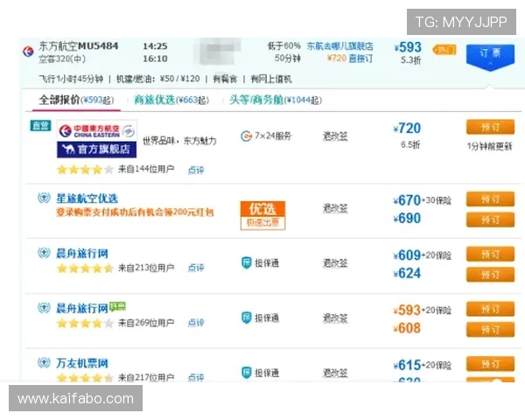525x420 pixels.
Task: Click the 世界品味,东方魅力 slogan text
Action: click(179, 141)
